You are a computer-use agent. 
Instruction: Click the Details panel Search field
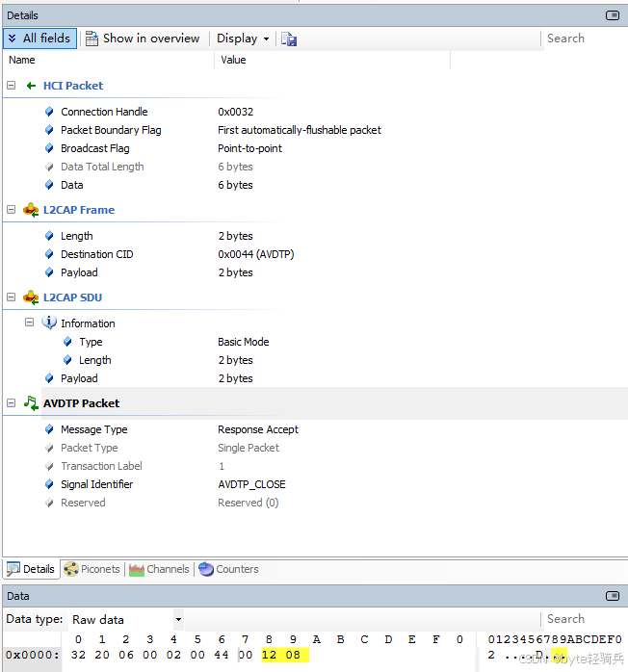584,39
